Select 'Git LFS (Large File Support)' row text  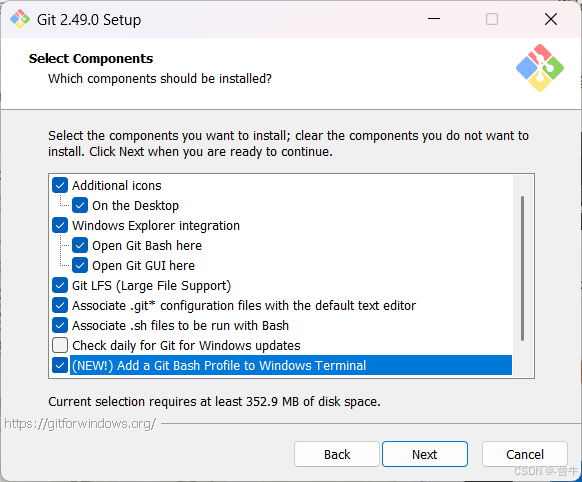151,285
